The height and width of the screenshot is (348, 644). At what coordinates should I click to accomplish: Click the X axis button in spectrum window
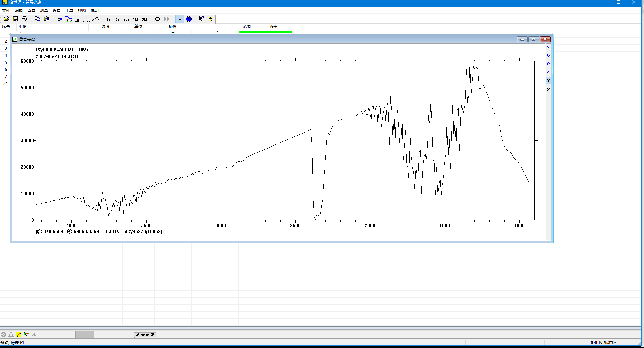click(x=548, y=90)
